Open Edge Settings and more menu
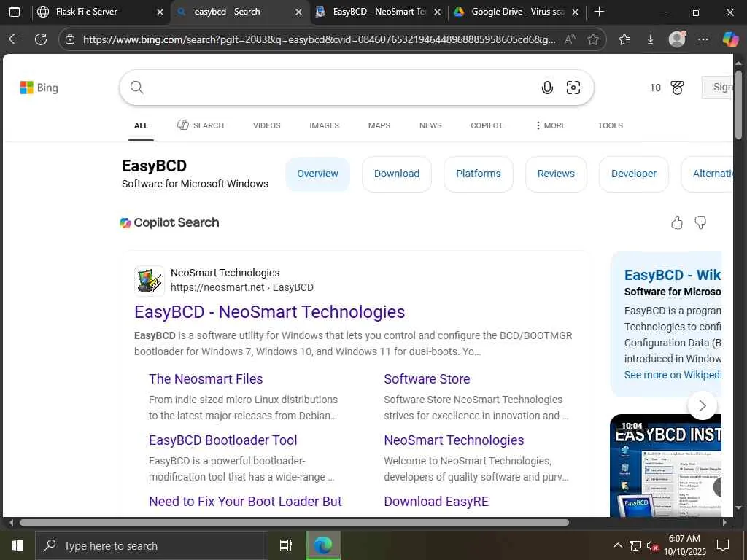The width and height of the screenshot is (747, 560). (703, 39)
